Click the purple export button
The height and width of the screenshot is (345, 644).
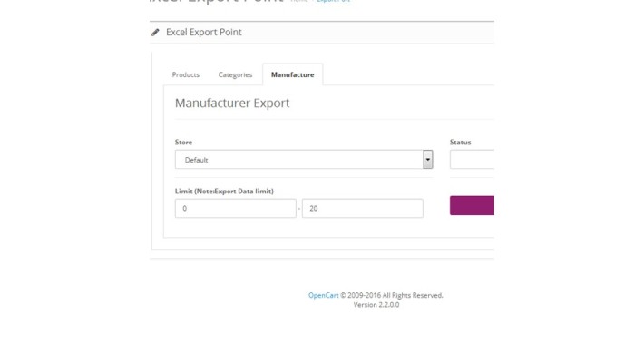472,205
